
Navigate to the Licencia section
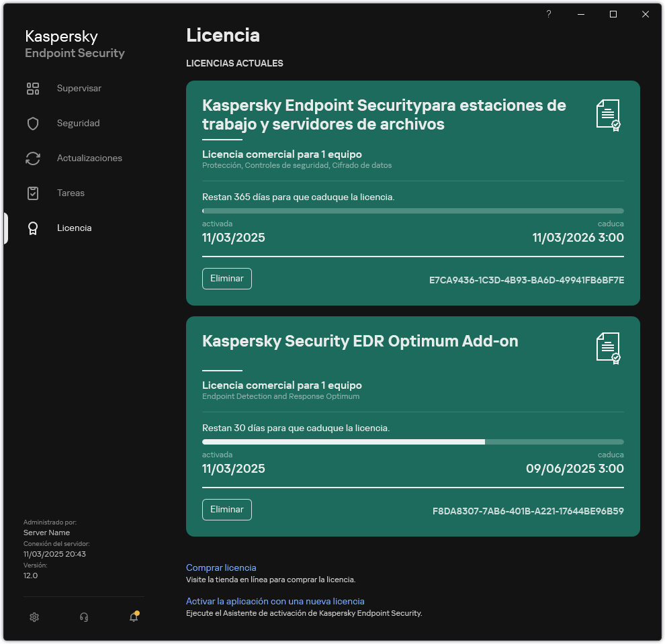(74, 228)
